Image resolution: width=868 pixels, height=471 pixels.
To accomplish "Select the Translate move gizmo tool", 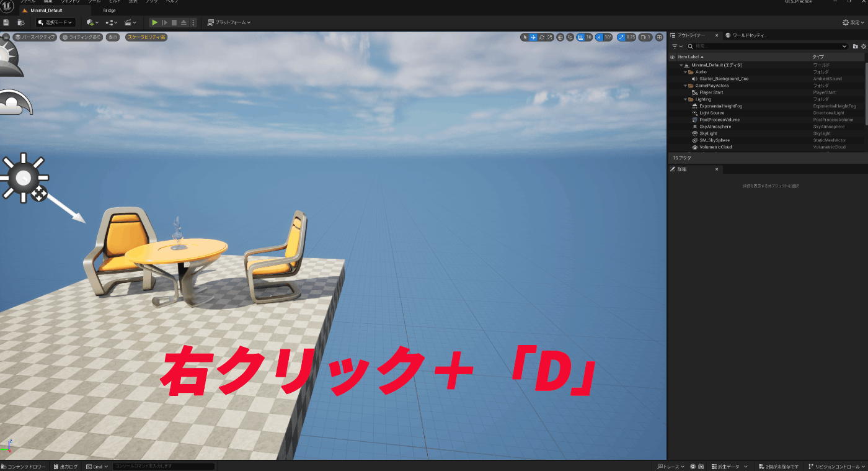I will tap(533, 37).
